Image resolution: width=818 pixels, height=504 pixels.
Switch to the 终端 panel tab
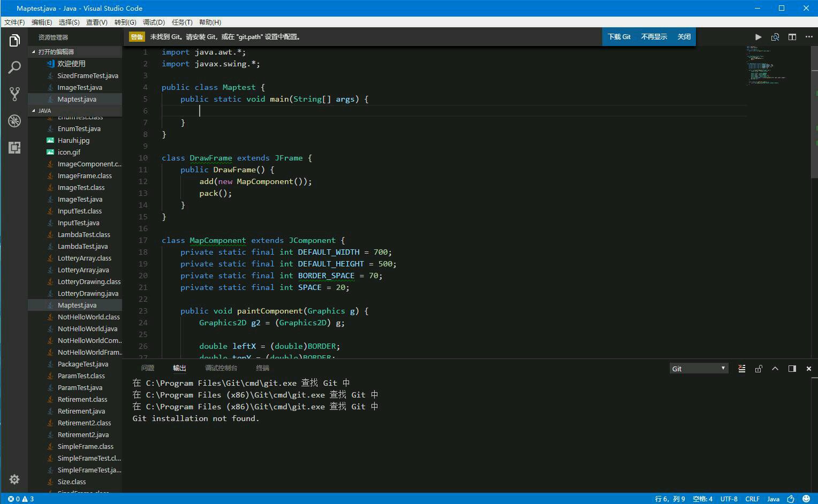tap(262, 368)
